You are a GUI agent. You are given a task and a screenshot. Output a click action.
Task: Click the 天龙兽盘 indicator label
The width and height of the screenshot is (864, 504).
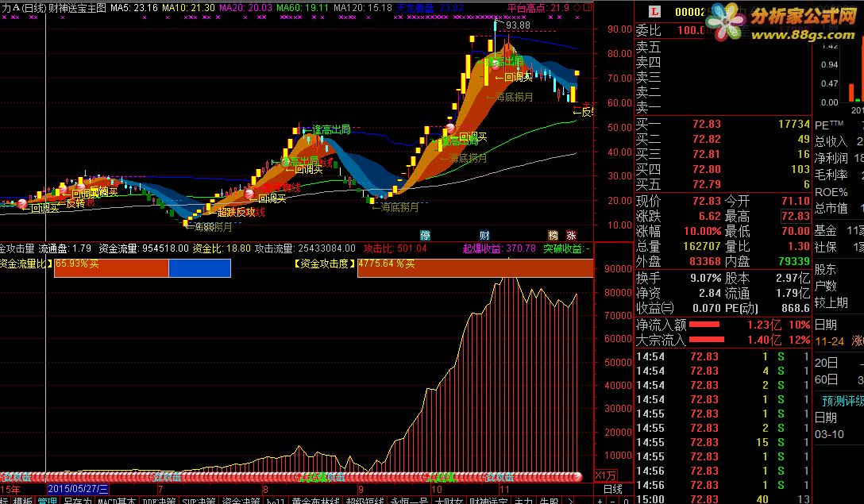click(430, 8)
